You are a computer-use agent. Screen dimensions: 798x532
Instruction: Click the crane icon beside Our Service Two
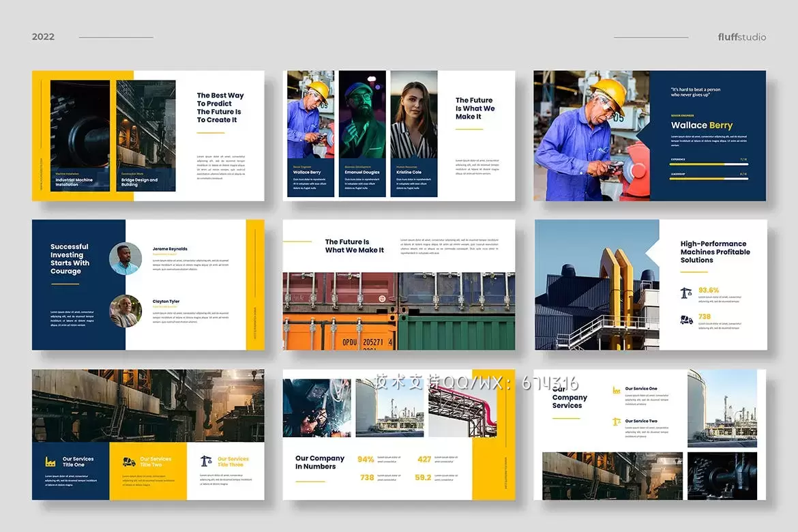point(617,422)
